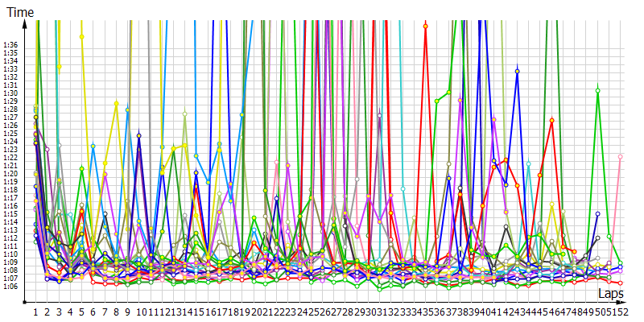Click the light green point at lap 14
Screen dimensions: 644x322
185,114
